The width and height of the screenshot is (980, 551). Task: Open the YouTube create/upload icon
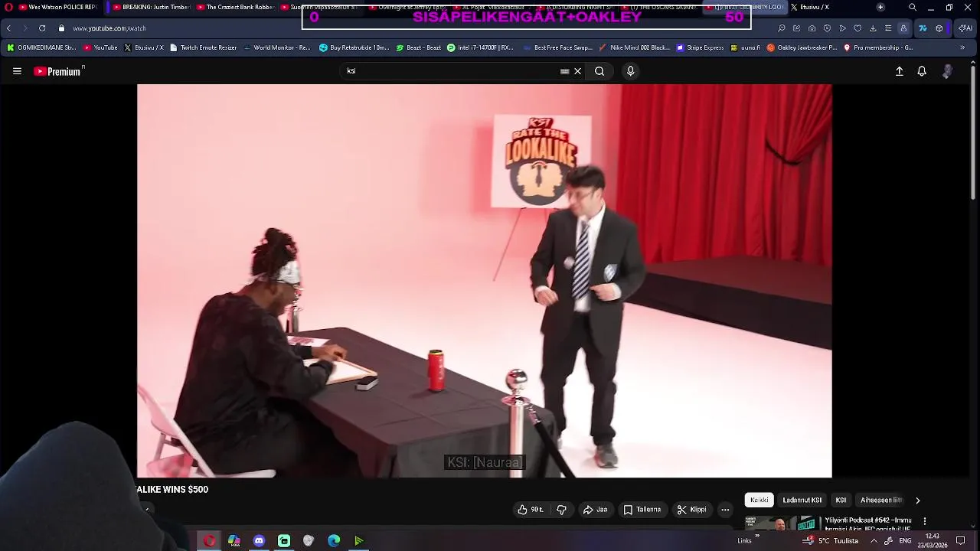[x=900, y=71]
